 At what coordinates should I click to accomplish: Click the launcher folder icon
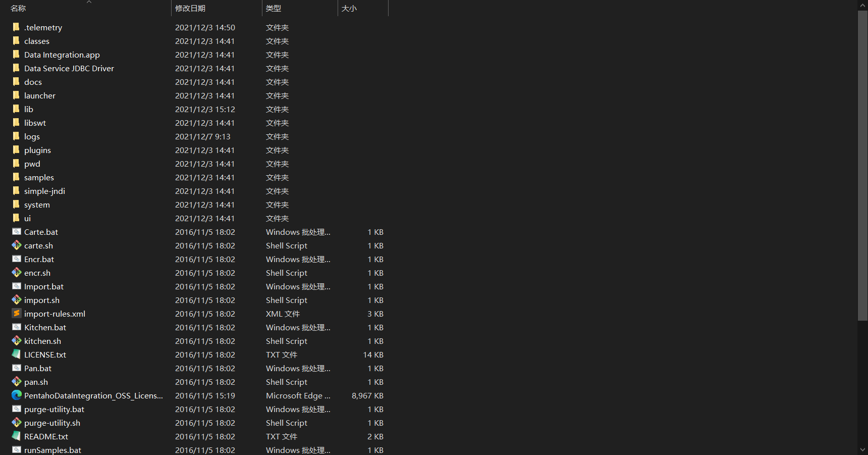(x=16, y=95)
